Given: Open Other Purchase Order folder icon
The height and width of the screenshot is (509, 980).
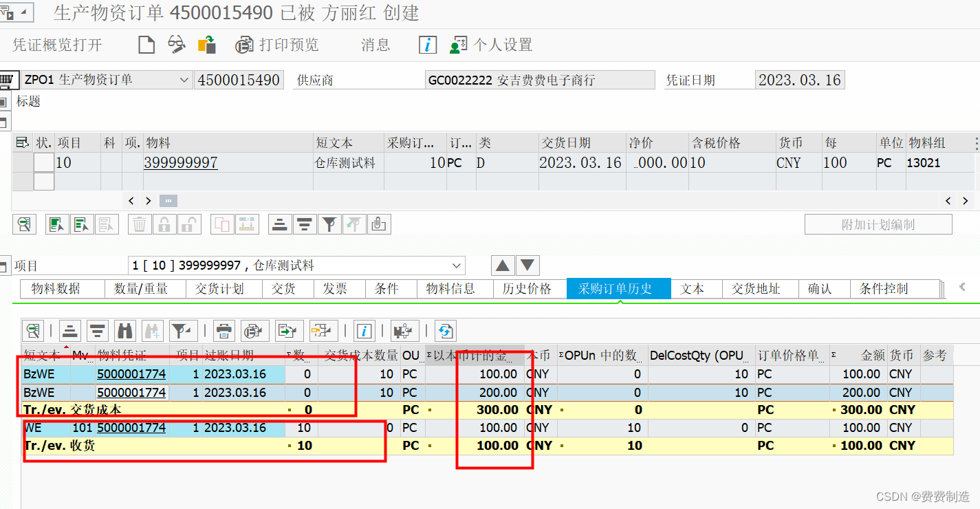Looking at the screenshot, I should click(207, 45).
